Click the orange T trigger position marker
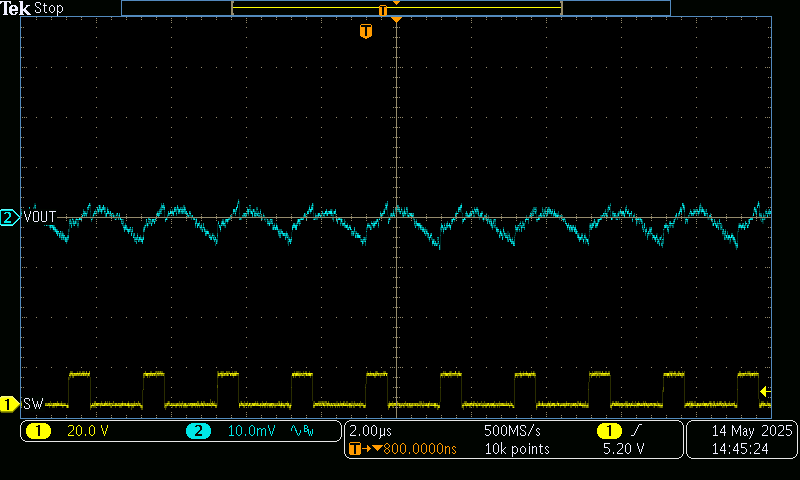This screenshot has width=800, height=480. pos(366,32)
